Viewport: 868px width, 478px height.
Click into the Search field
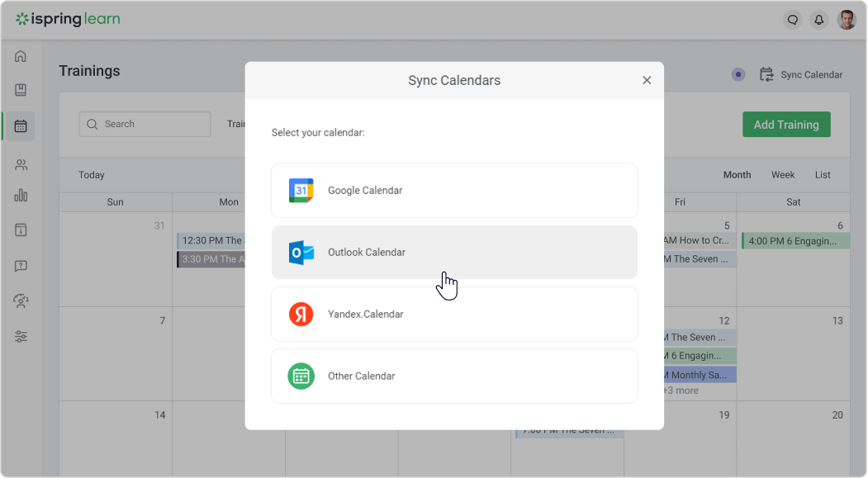pyautogui.click(x=145, y=124)
